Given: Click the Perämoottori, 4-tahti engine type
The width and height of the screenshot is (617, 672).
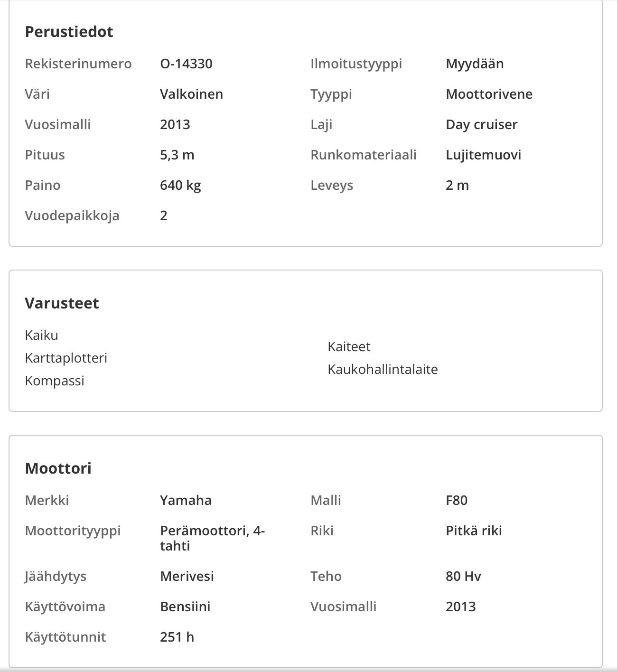Looking at the screenshot, I should tap(212, 538).
